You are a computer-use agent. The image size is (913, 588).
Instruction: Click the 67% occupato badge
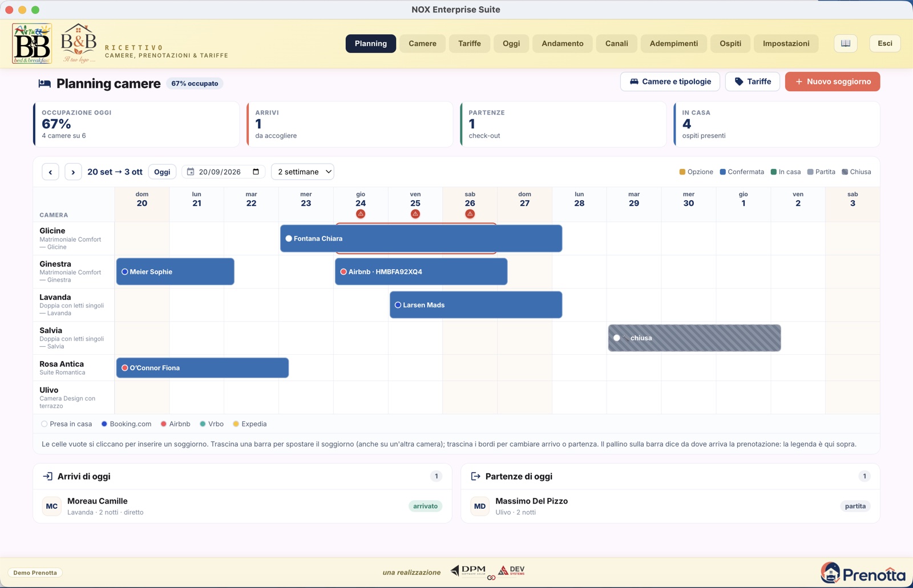pos(195,84)
